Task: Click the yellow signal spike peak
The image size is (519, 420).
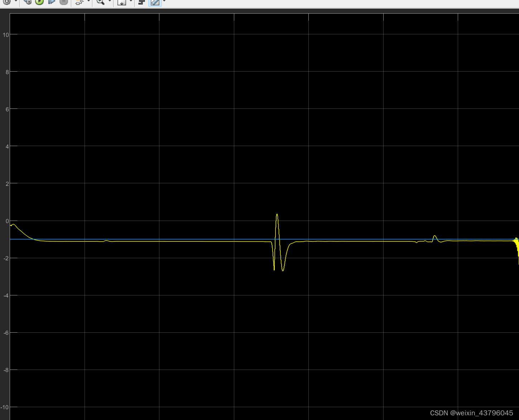Action: click(x=277, y=214)
